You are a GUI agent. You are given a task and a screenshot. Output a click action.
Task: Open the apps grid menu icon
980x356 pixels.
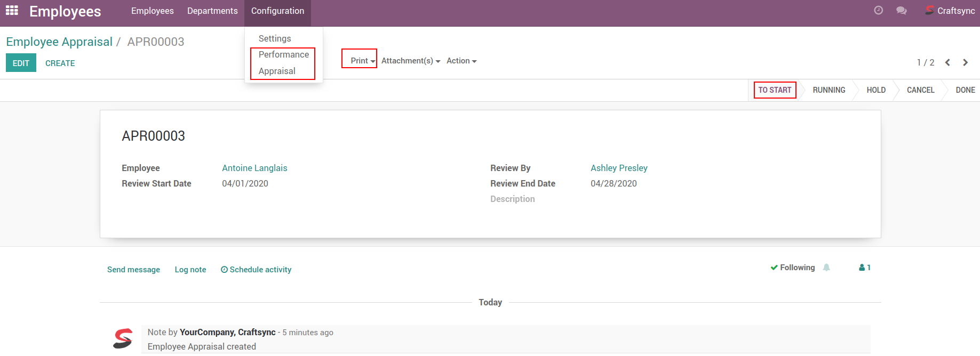tap(12, 11)
